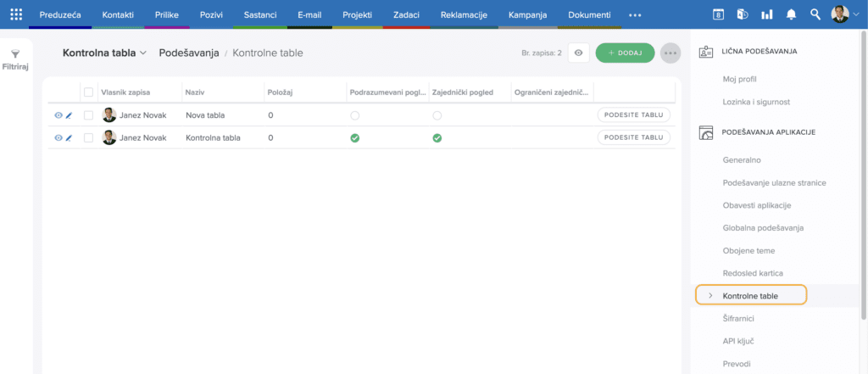
Task: Open the bar chart reports icon
Action: coord(766,15)
